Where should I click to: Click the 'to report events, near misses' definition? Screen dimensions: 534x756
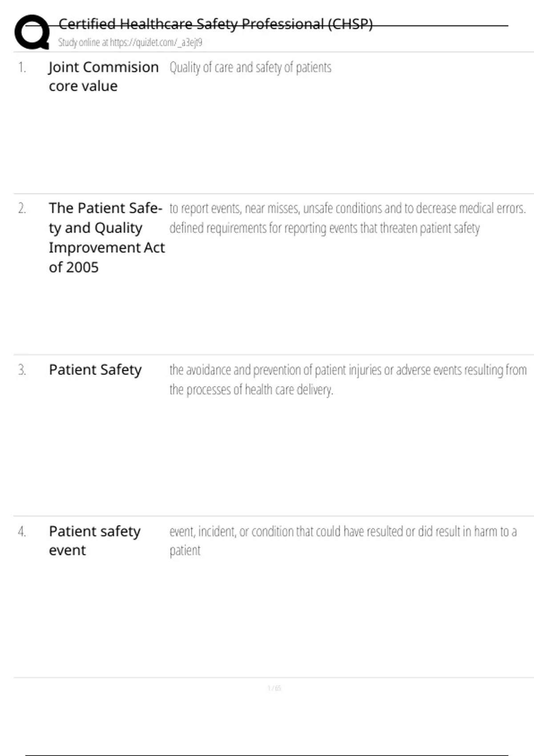click(348, 208)
